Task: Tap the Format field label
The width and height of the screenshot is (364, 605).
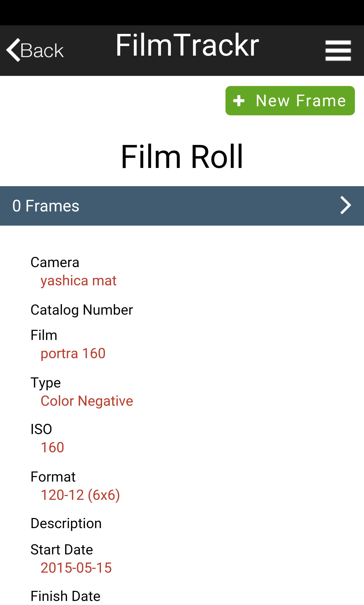Action: (x=53, y=477)
